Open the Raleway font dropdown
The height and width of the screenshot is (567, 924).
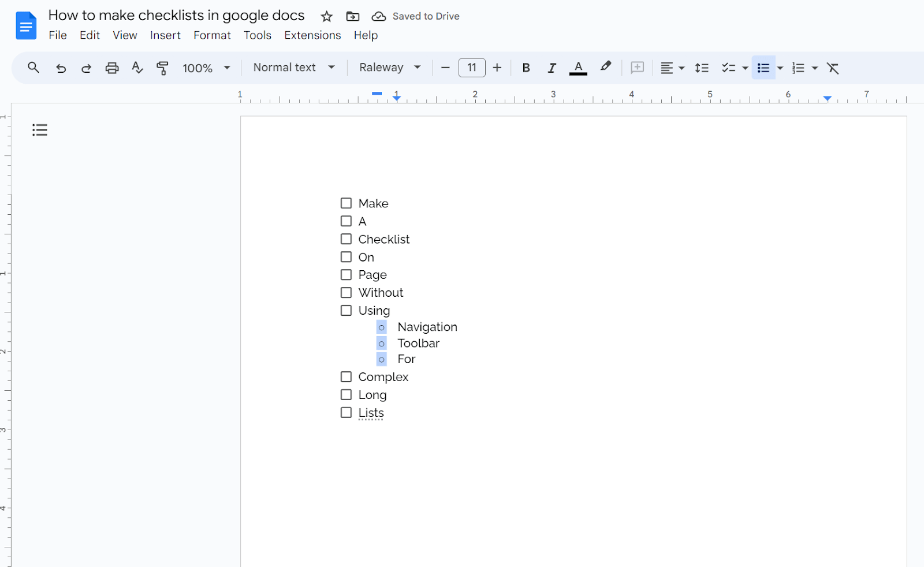389,68
